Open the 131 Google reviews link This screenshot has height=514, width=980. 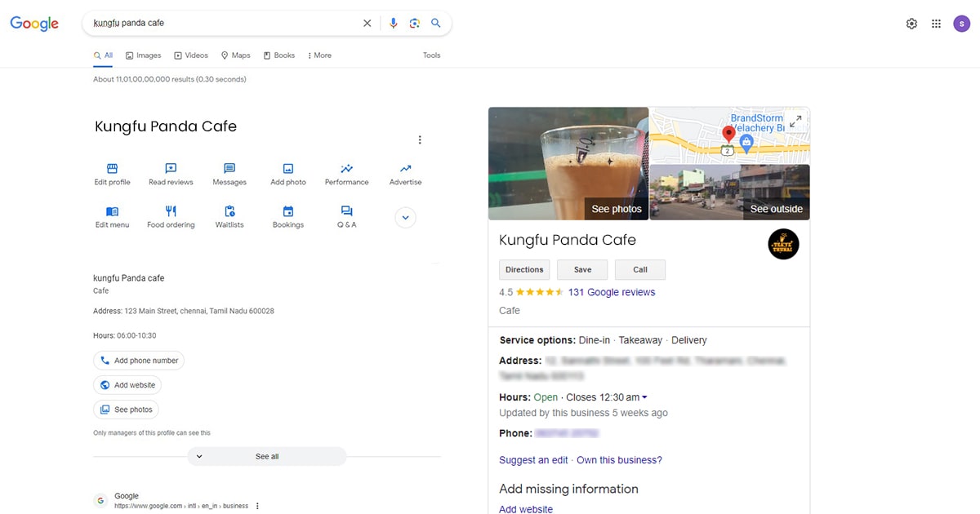(x=611, y=292)
